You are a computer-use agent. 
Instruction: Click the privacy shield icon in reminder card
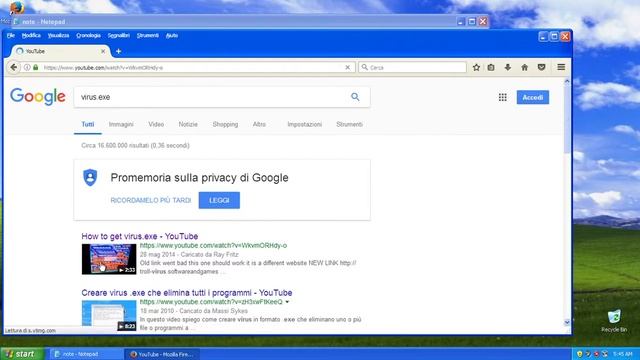click(90, 178)
